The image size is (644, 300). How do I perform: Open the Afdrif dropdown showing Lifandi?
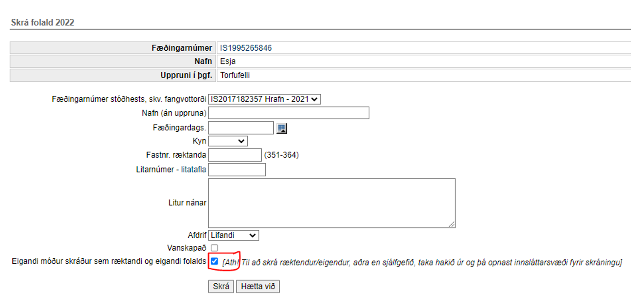pos(233,235)
